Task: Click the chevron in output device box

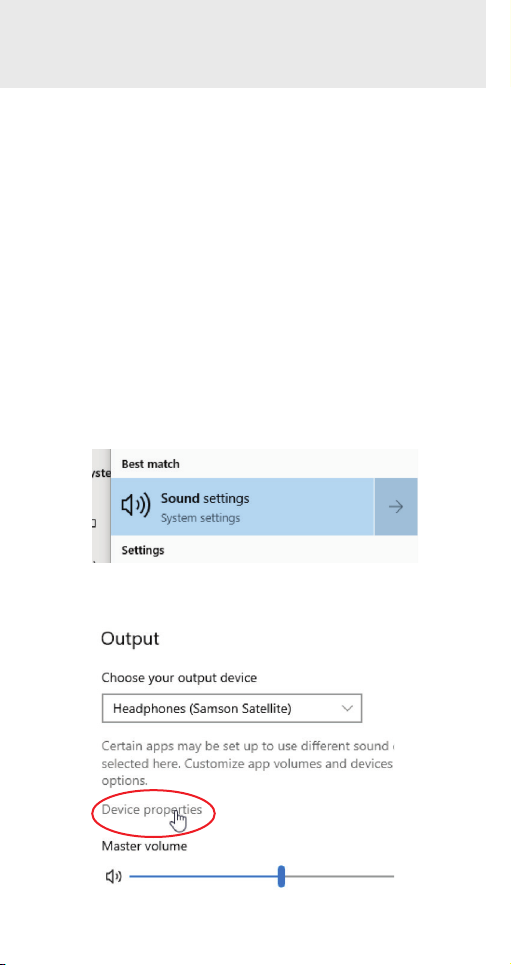Action: 347,708
